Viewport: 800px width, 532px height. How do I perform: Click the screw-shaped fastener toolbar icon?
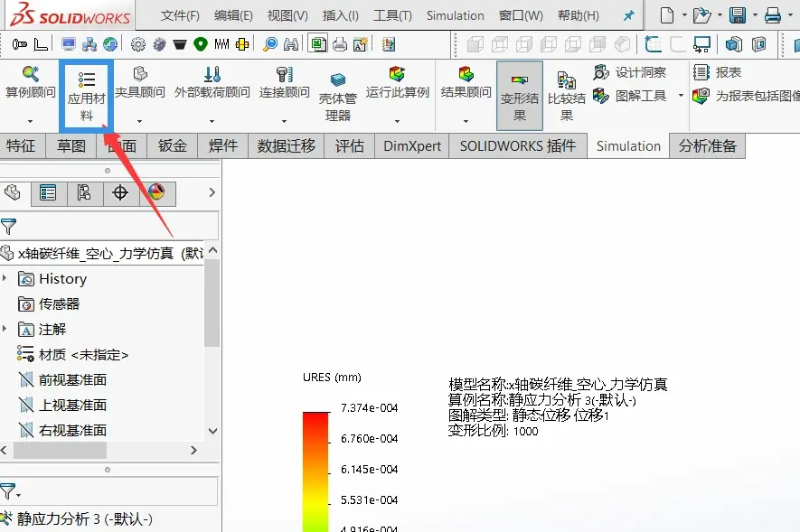click(x=20, y=44)
